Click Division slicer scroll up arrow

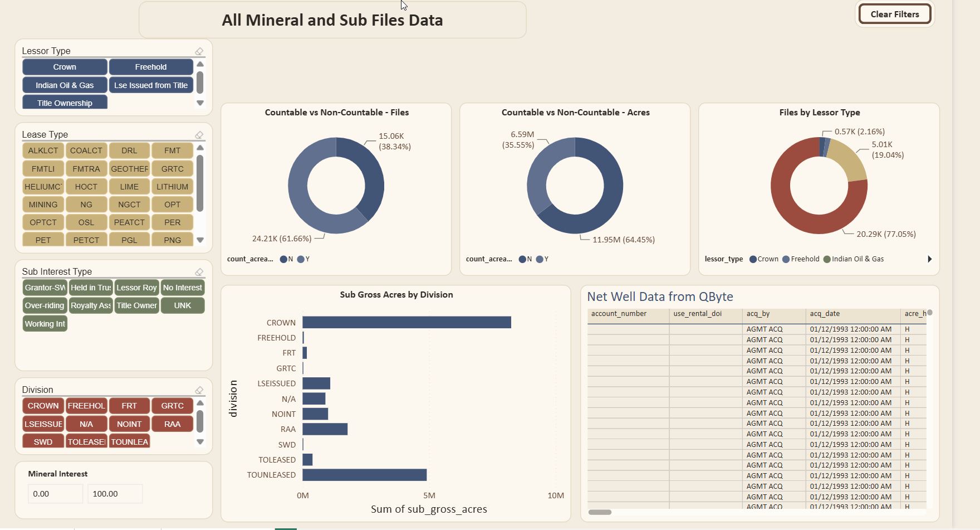click(x=200, y=403)
